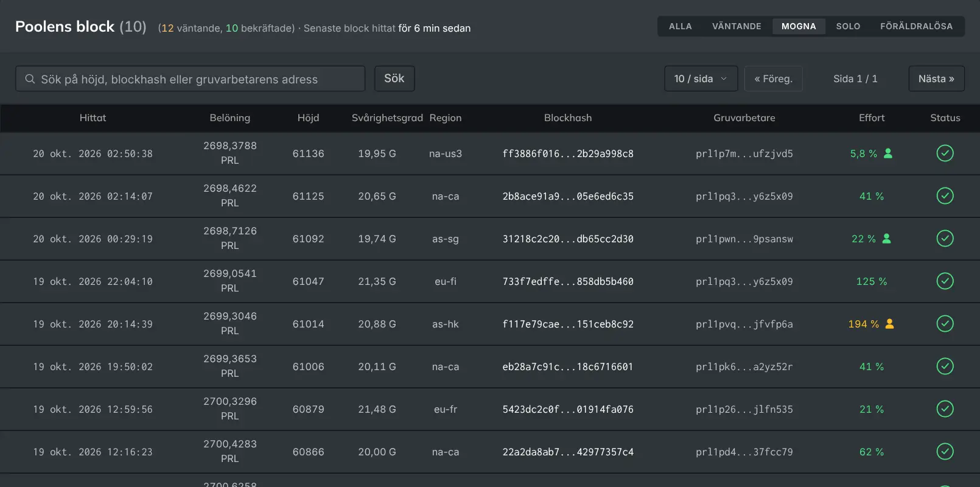
Task: Click the Effort column header
Action: pyautogui.click(x=872, y=117)
